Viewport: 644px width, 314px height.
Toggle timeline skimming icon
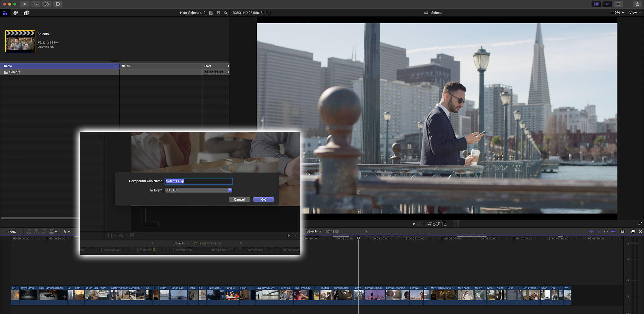591,232
